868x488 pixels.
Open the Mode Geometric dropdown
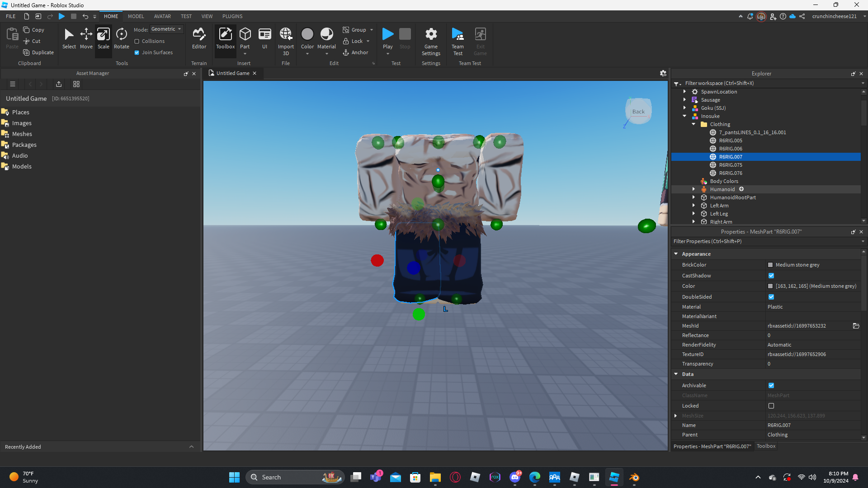[x=166, y=29]
